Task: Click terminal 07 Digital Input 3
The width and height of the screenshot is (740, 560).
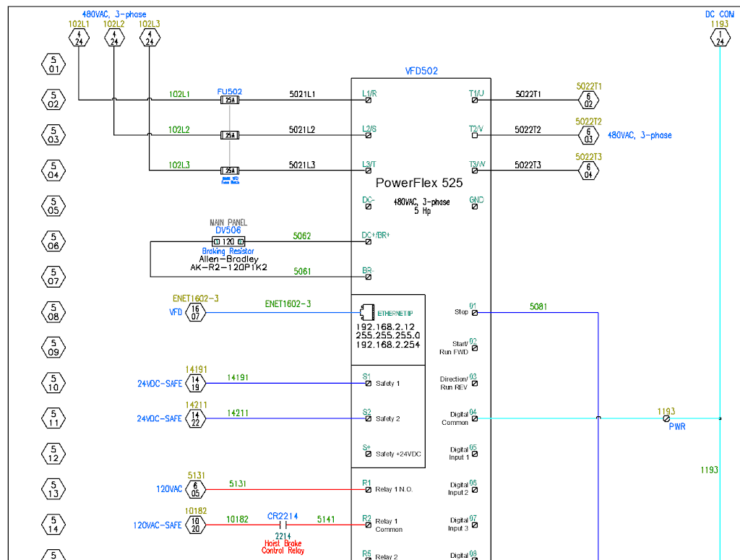Action: (475, 525)
